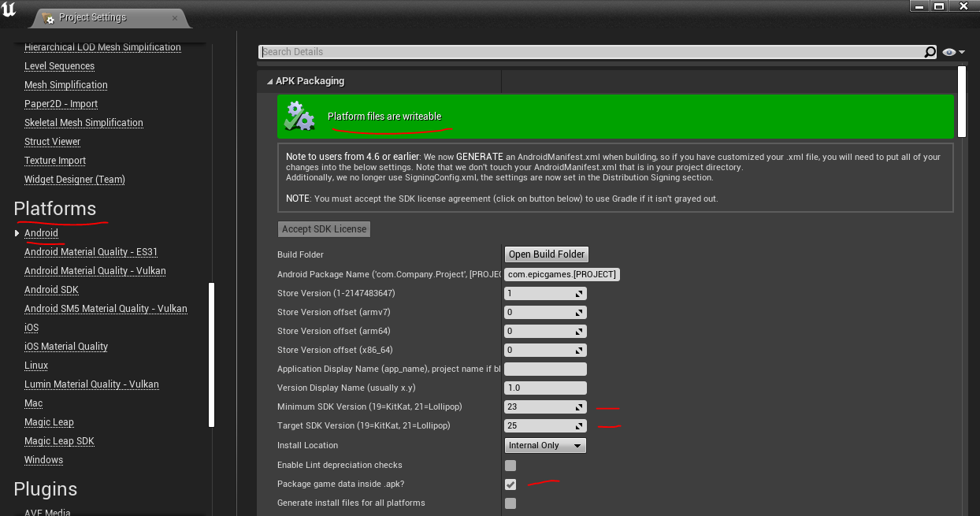Uncheck Package game data inside .apk
This screenshot has height=516, width=980.
(510, 484)
